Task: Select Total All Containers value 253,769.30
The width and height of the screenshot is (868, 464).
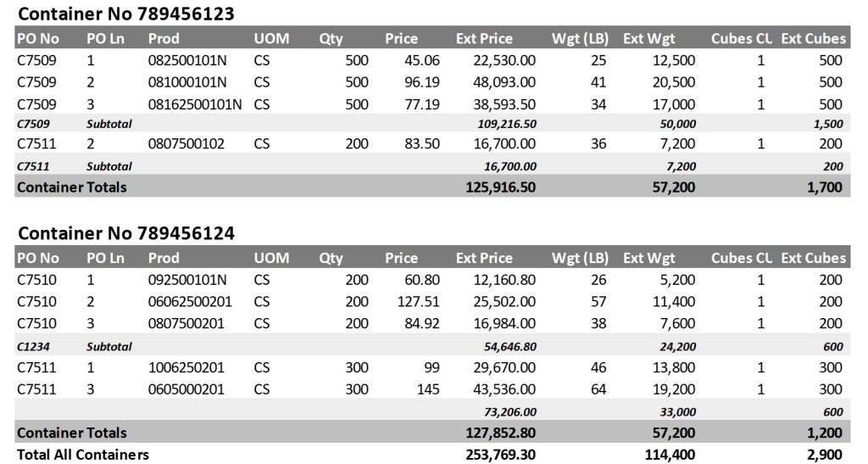Action: 501,455
